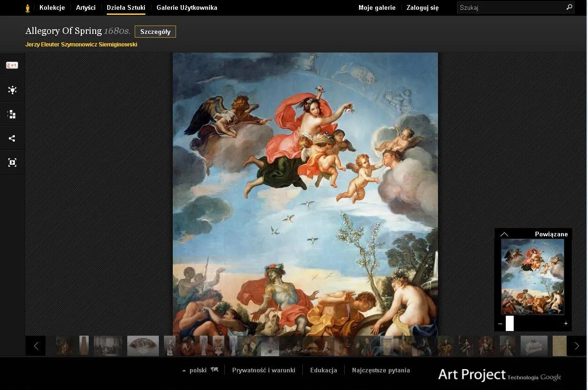
Task: Click the Polish flag language icon
Action: pyautogui.click(x=214, y=369)
